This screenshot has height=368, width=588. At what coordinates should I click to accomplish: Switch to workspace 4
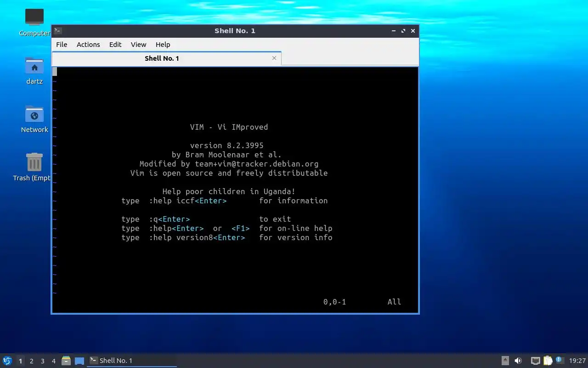click(x=53, y=361)
